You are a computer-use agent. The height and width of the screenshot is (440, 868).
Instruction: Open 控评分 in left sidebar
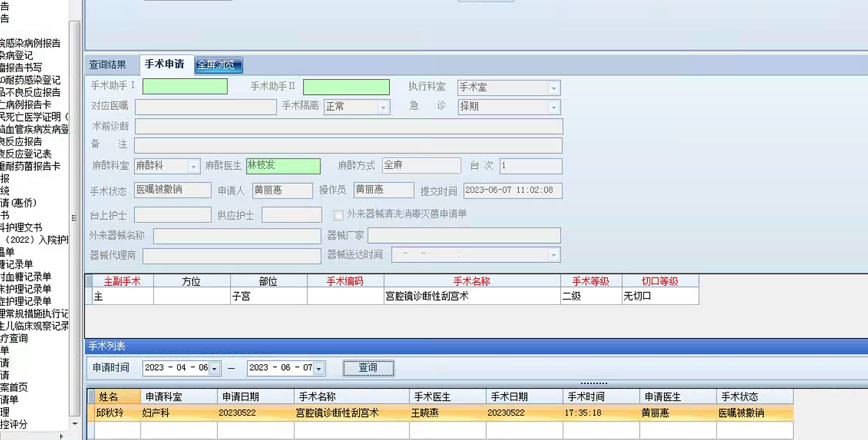[x=14, y=424]
